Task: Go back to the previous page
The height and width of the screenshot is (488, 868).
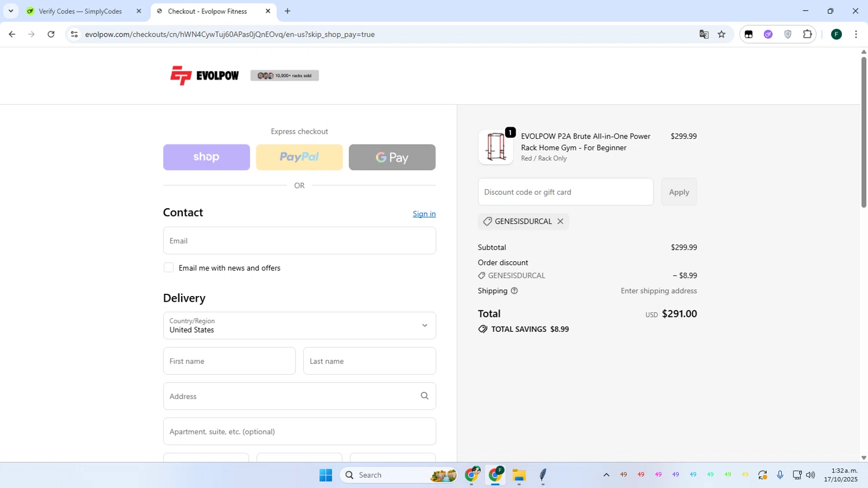Action: (12, 34)
